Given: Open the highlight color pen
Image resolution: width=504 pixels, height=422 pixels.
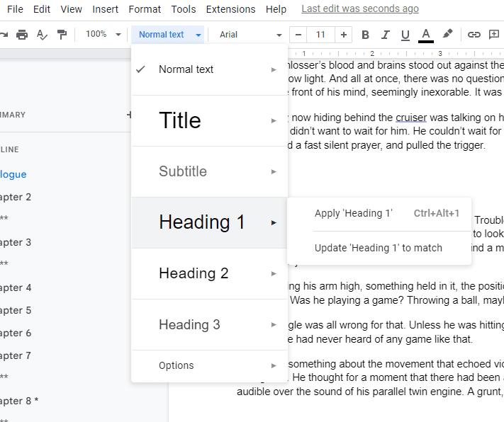Looking at the screenshot, I should tap(447, 34).
